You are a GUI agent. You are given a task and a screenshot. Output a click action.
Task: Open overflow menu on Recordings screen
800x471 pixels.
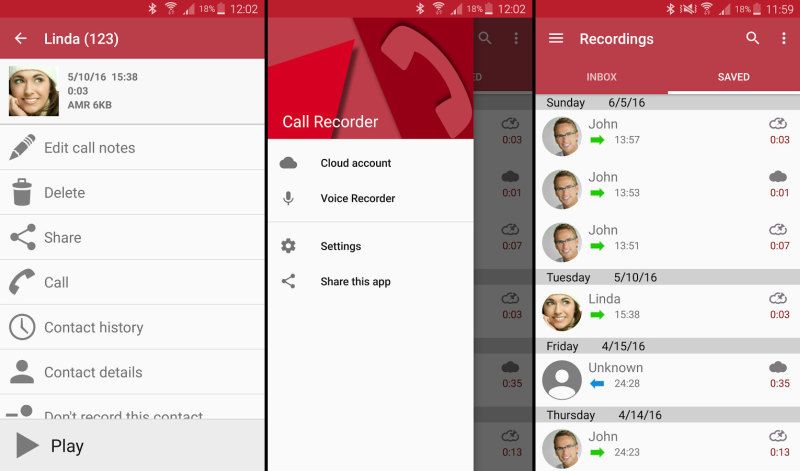[784, 38]
